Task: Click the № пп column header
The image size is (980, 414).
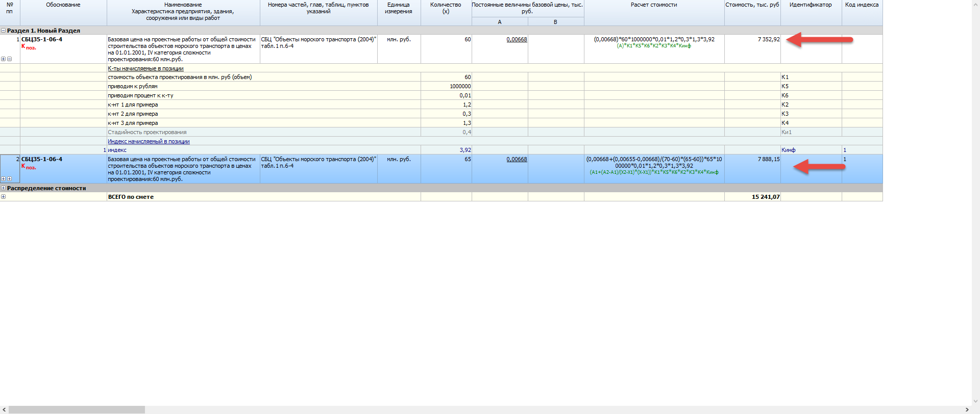Action: point(10,13)
